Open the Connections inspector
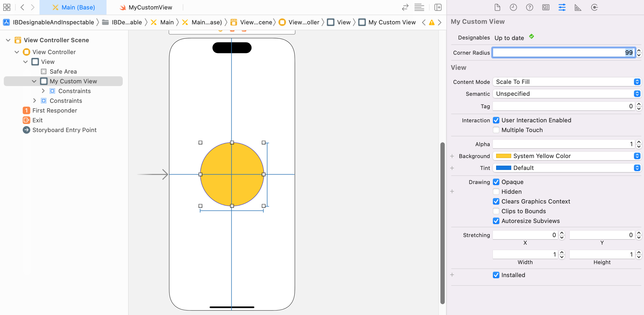Image resolution: width=644 pixels, height=315 pixels. tap(594, 7)
